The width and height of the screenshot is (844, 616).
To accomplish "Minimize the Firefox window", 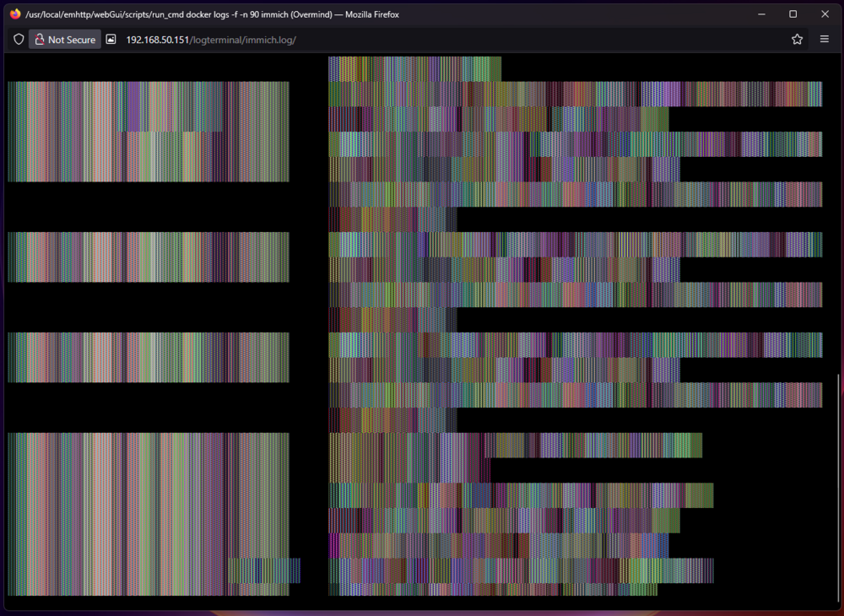I will pyautogui.click(x=761, y=14).
